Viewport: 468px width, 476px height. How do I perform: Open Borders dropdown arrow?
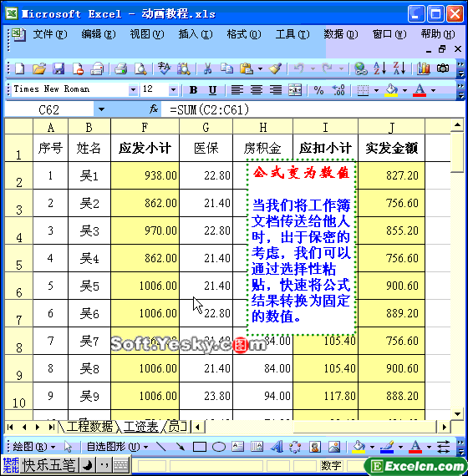[x=376, y=90]
